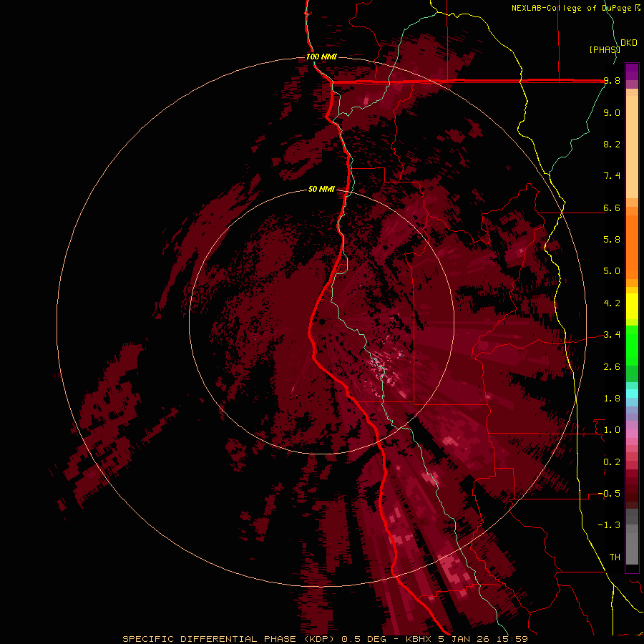Click the 8.2 scale value
This screenshot has width=644, height=644.
pos(612,144)
